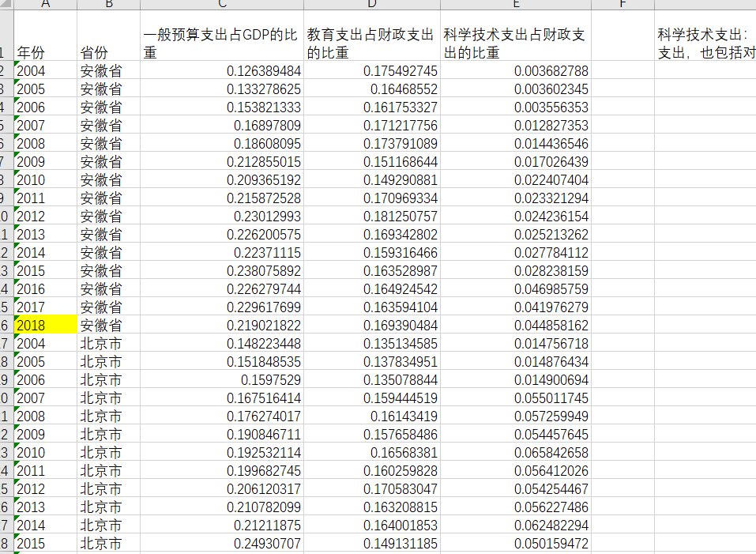
Task: Select cell with value 0.16897809
Action: coord(222,125)
